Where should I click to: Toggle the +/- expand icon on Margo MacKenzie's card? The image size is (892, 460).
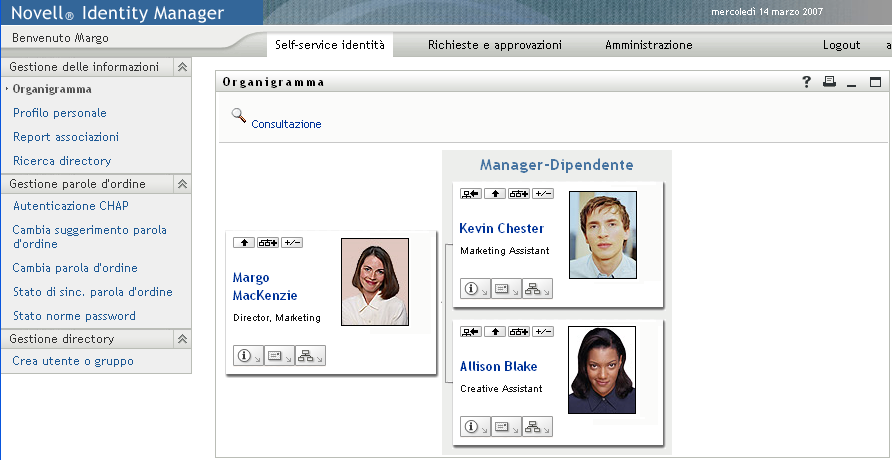pos(292,243)
